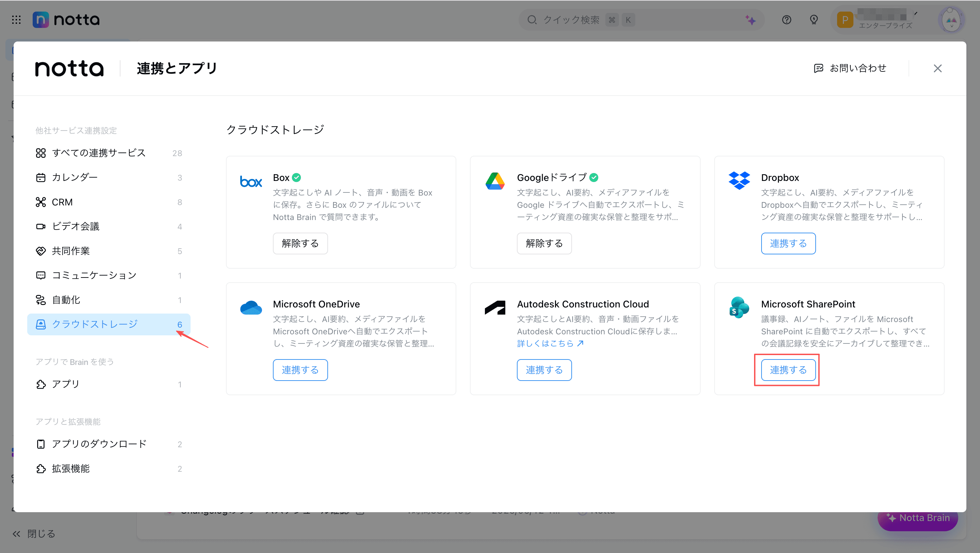Click the Notta Brain floating button
The image size is (980, 553).
point(918,518)
